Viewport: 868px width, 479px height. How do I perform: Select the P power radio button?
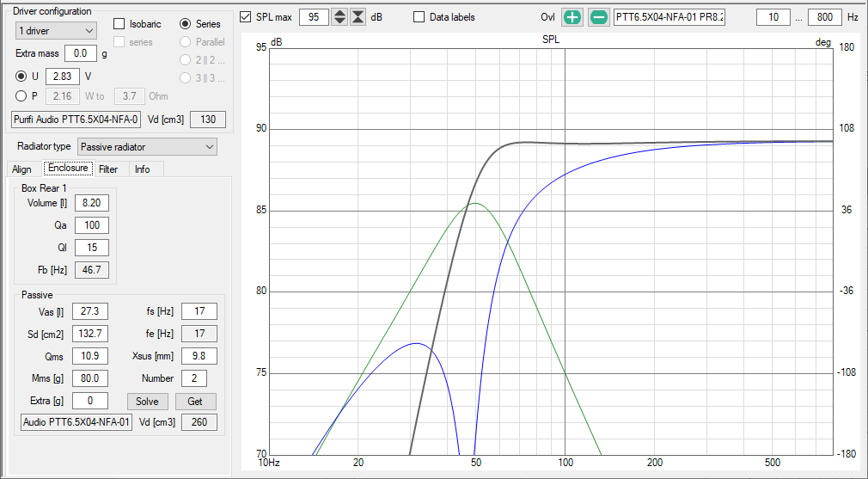pyautogui.click(x=21, y=96)
